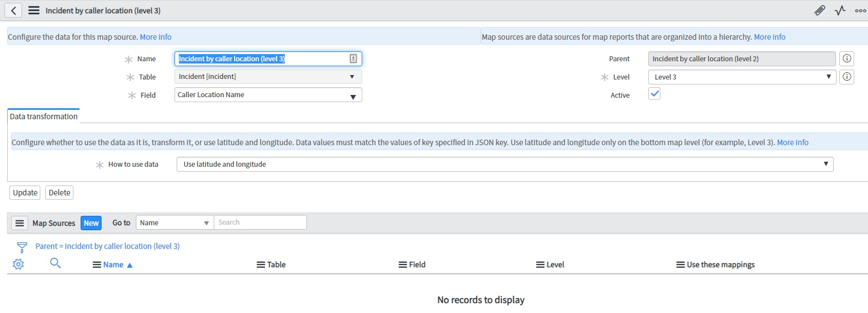Open the activity stream icon
Viewport: 868px width, 313px height.
point(840,10)
